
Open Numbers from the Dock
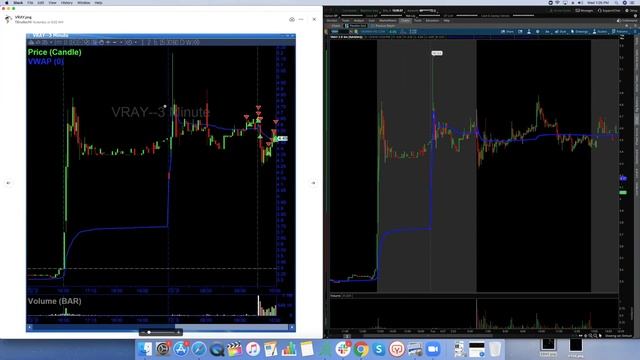pos(289,349)
